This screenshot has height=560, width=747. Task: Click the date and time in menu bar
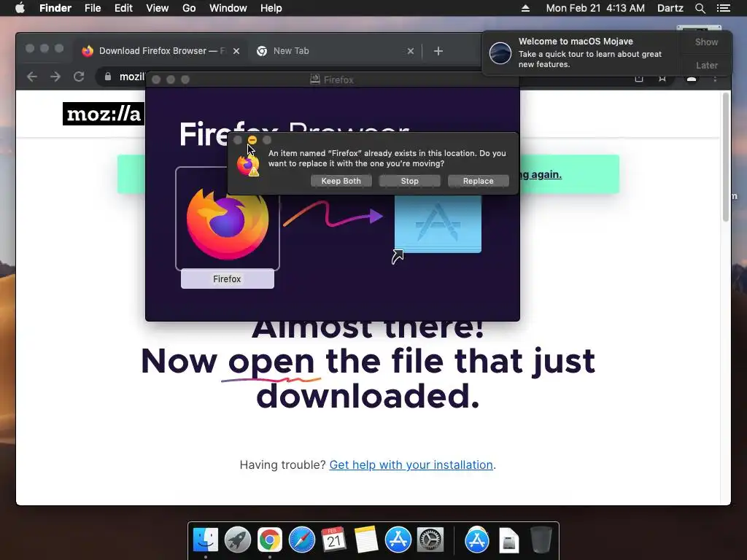(595, 8)
